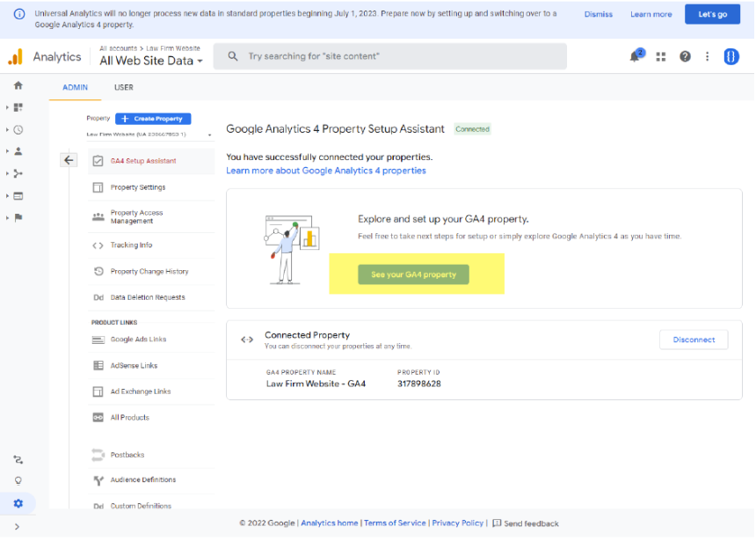Open Conversions flag icon in sidebar
The width and height of the screenshot is (756, 541).
(x=18, y=217)
